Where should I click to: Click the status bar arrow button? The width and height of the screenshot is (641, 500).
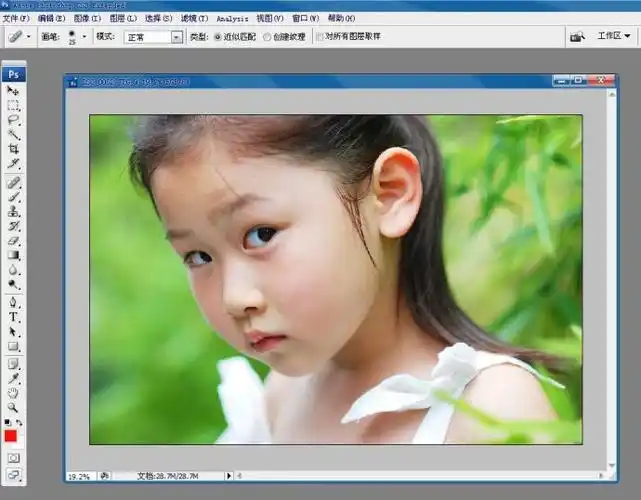(x=228, y=475)
